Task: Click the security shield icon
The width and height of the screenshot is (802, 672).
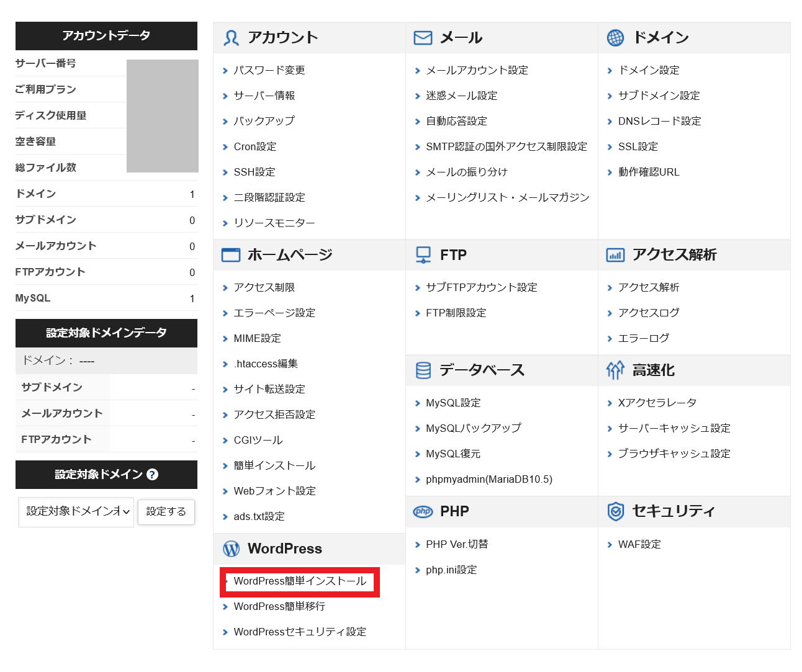Action: coord(615,511)
